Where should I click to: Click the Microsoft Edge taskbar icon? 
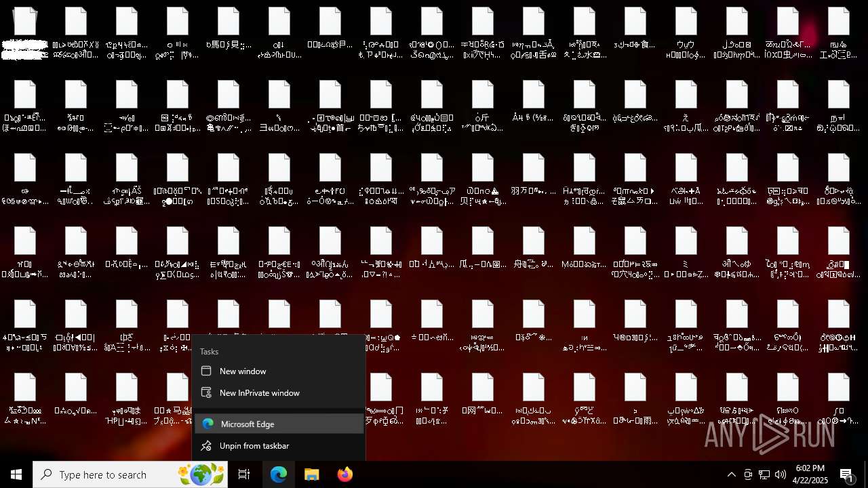[279, 474]
